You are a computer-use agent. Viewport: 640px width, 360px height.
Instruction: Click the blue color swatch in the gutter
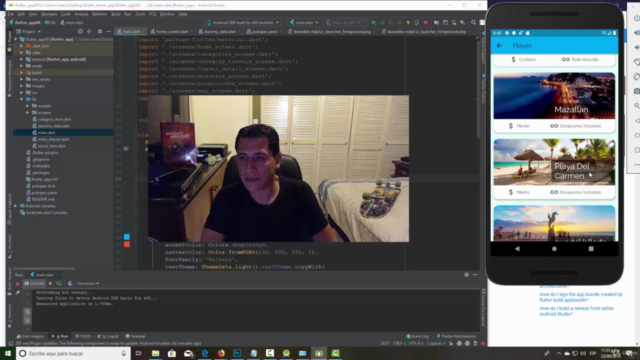point(127,237)
